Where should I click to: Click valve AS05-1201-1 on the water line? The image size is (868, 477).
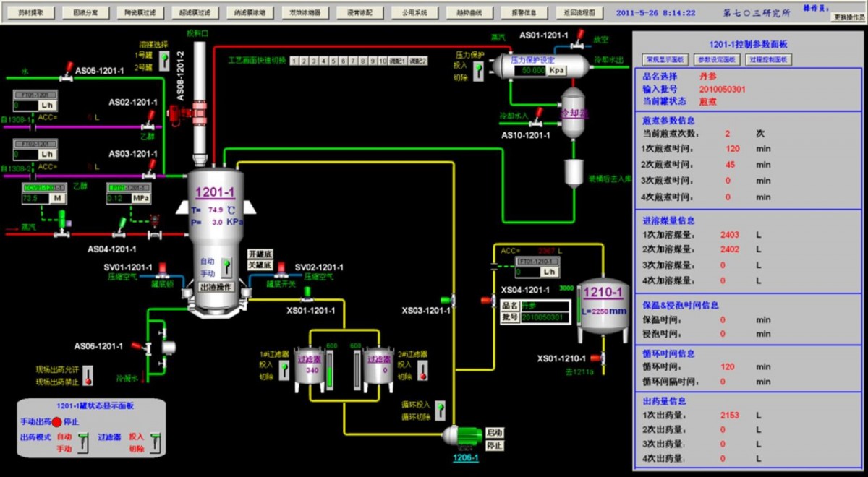coord(67,70)
